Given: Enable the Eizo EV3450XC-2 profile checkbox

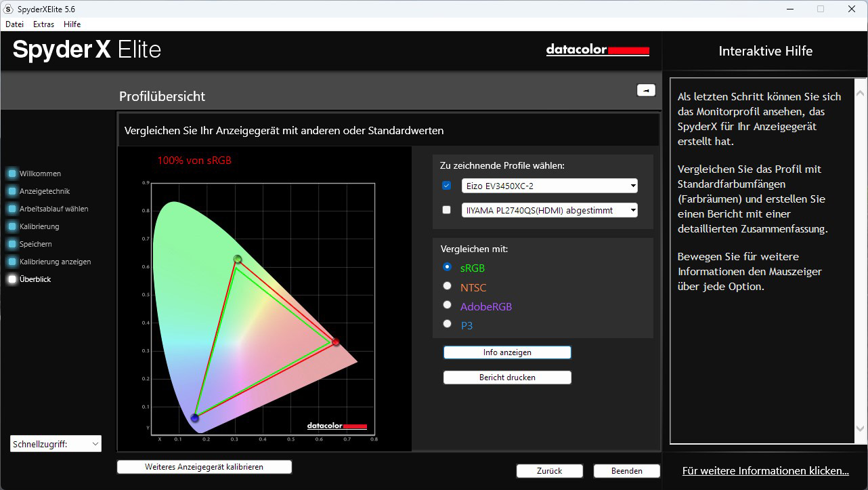Looking at the screenshot, I should click(446, 186).
